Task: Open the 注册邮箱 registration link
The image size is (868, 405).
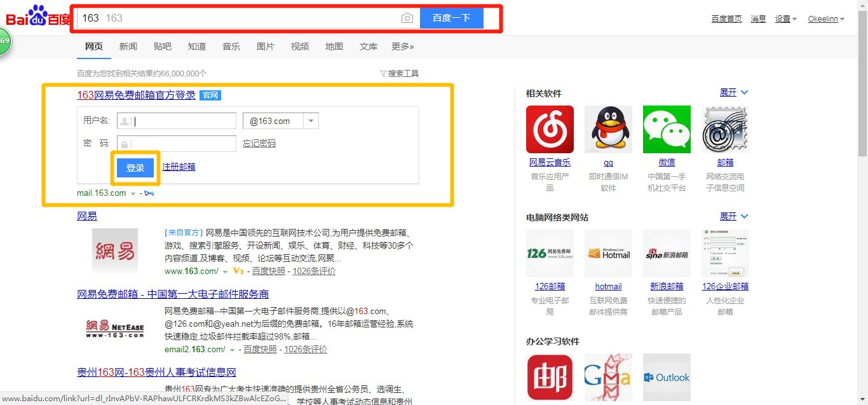Action: tap(180, 167)
